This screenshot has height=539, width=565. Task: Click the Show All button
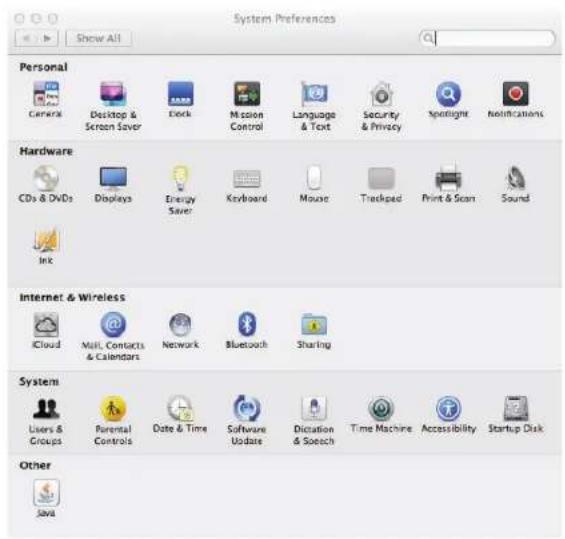click(x=99, y=38)
